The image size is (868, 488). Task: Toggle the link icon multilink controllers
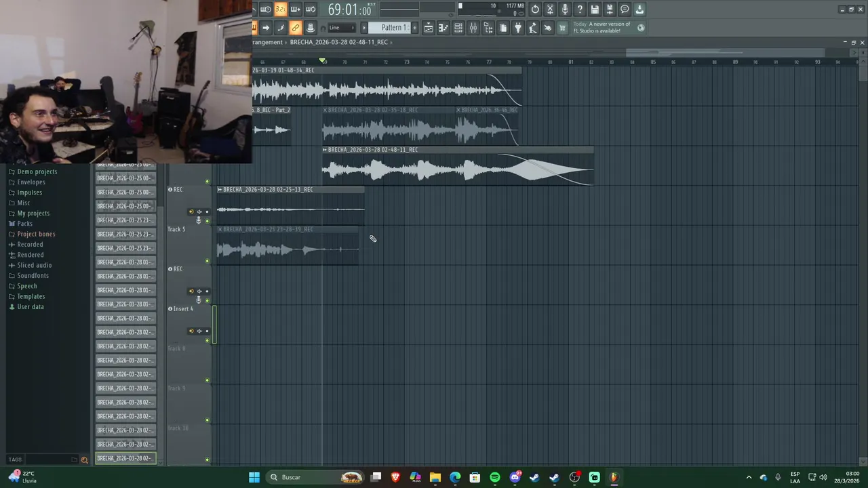tap(296, 28)
